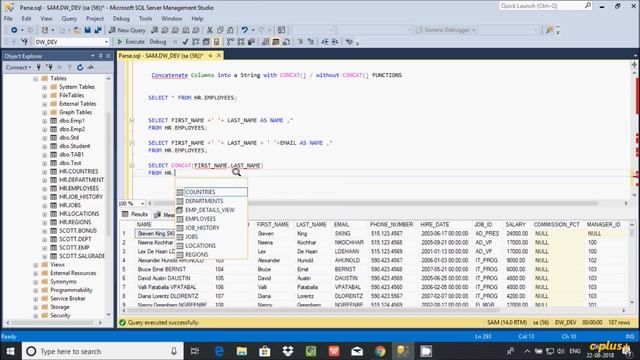Click the Navigate Backward icon

click(x=14, y=30)
